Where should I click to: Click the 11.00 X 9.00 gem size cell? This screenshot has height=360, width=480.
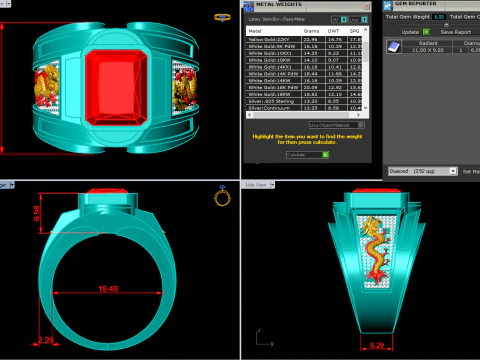(x=428, y=50)
